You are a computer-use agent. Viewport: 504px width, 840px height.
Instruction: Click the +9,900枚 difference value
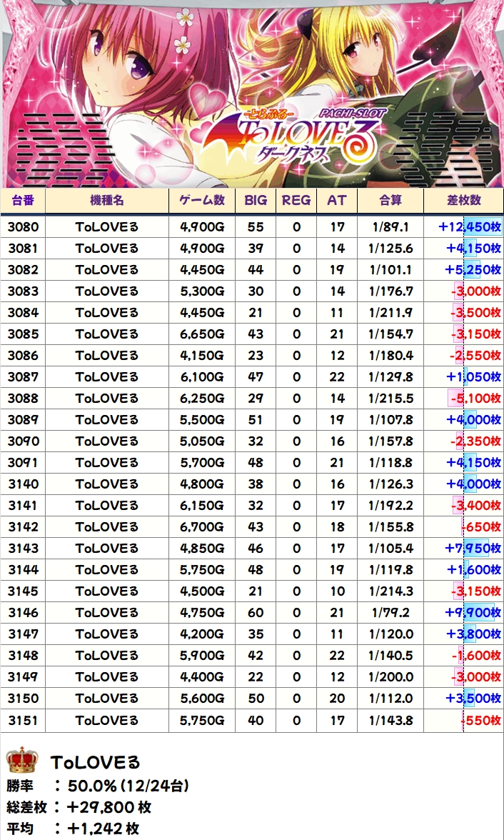tap(473, 613)
